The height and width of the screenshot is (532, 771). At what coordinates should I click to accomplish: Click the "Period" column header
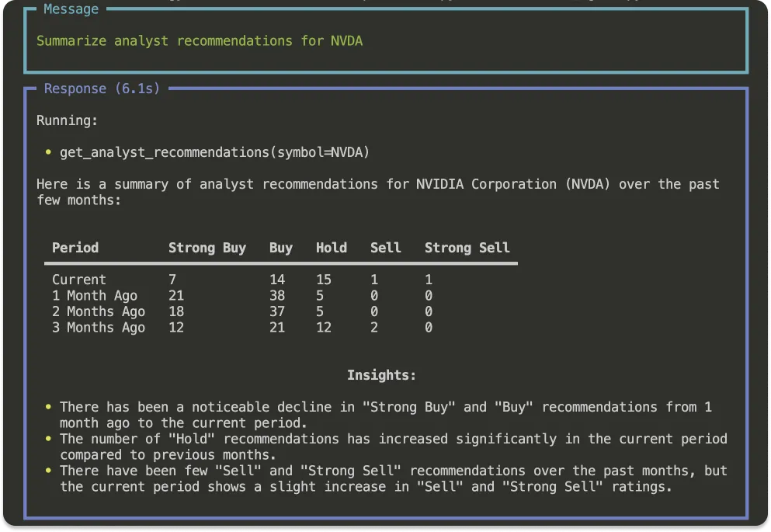75,248
